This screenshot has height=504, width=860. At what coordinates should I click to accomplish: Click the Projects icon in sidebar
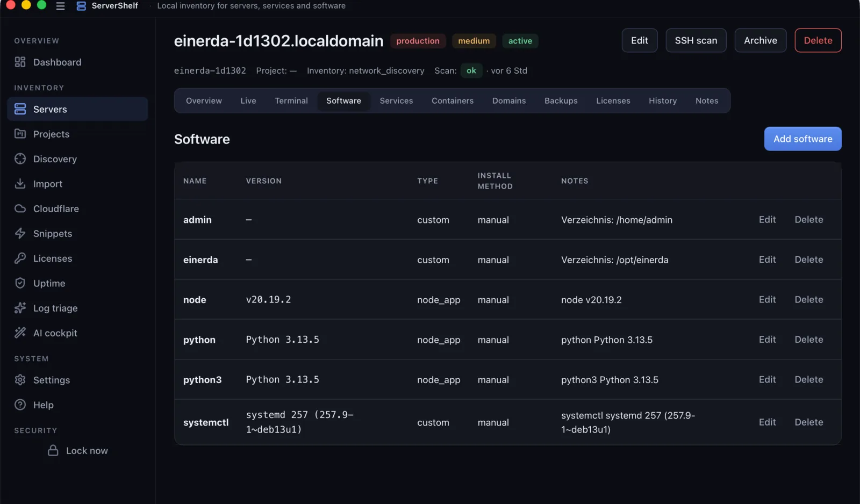(x=20, y=134)
